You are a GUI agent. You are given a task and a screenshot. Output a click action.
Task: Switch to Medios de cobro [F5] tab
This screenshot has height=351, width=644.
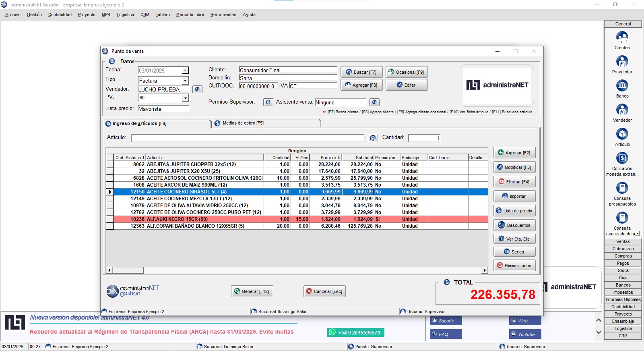coord(267,123)
